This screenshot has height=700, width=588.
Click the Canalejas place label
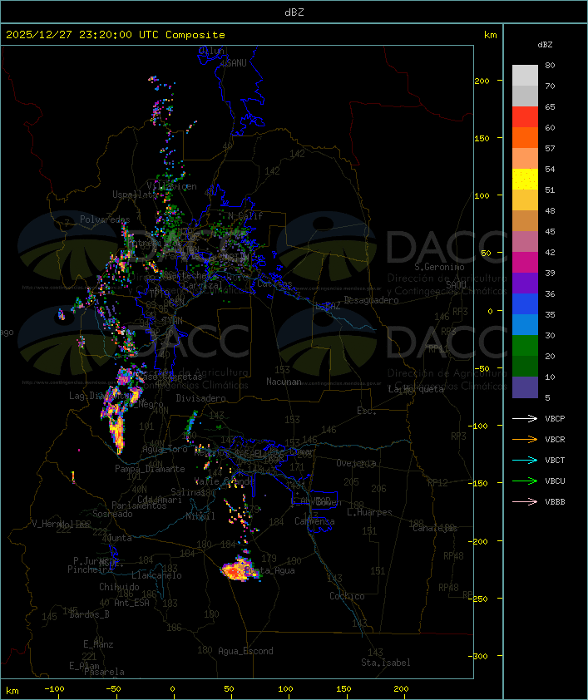435,528
